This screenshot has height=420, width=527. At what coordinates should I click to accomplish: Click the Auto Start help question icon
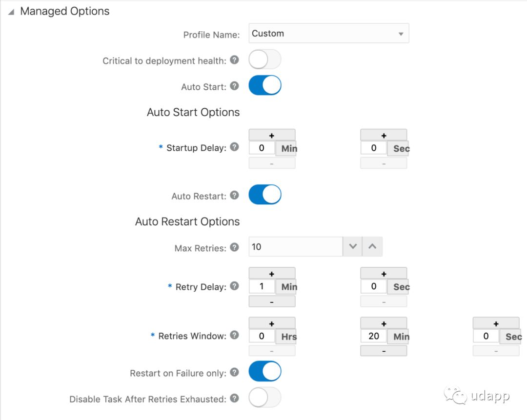pos(234,86)
